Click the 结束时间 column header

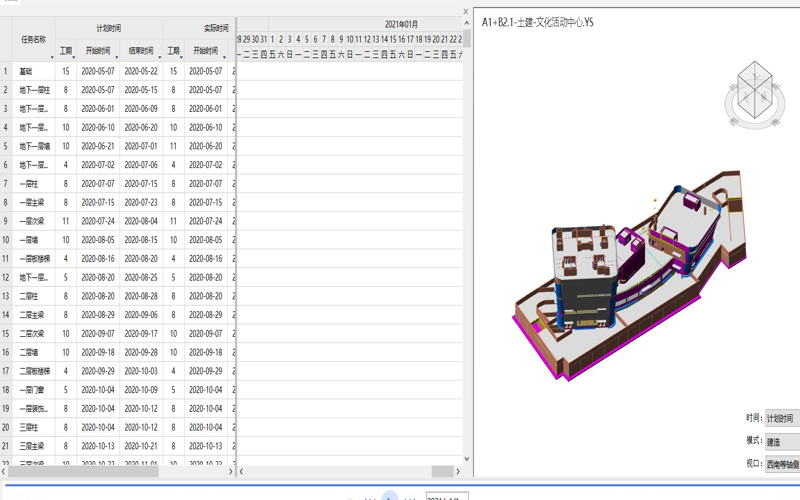(141, 51)
